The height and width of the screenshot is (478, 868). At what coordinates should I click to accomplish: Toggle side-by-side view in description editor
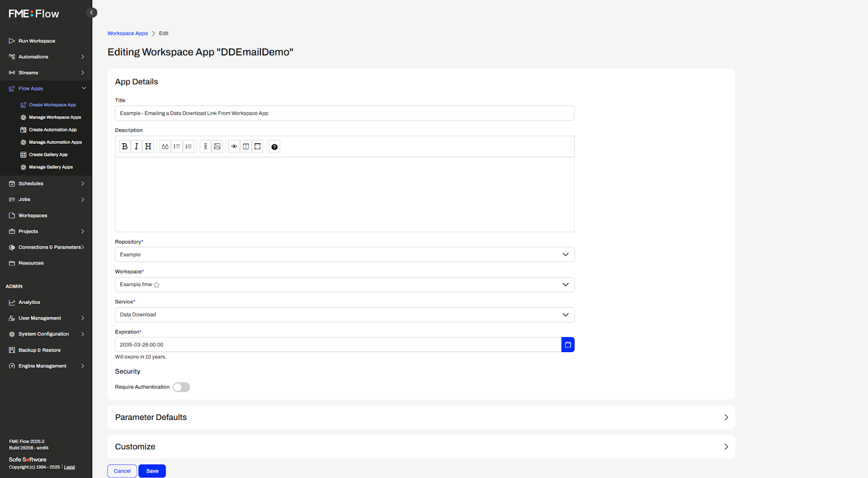point(246,146)
